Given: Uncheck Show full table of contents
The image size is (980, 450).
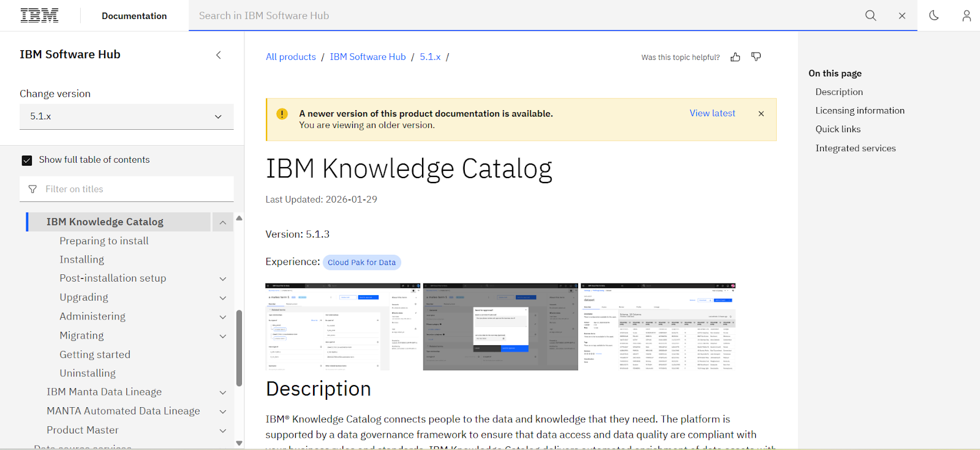Looking at the screenshot, I should coord(27,160).
